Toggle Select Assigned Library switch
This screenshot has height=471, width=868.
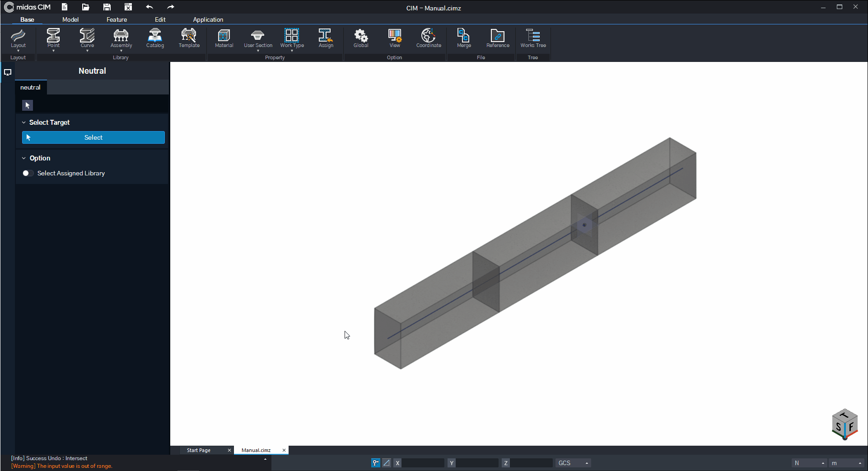[28, 173]
